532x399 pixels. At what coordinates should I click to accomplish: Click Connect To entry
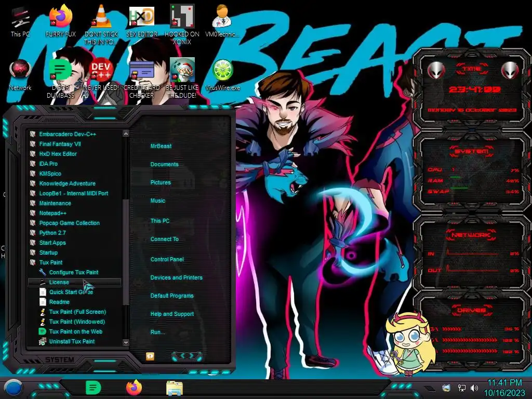[164, 239]
